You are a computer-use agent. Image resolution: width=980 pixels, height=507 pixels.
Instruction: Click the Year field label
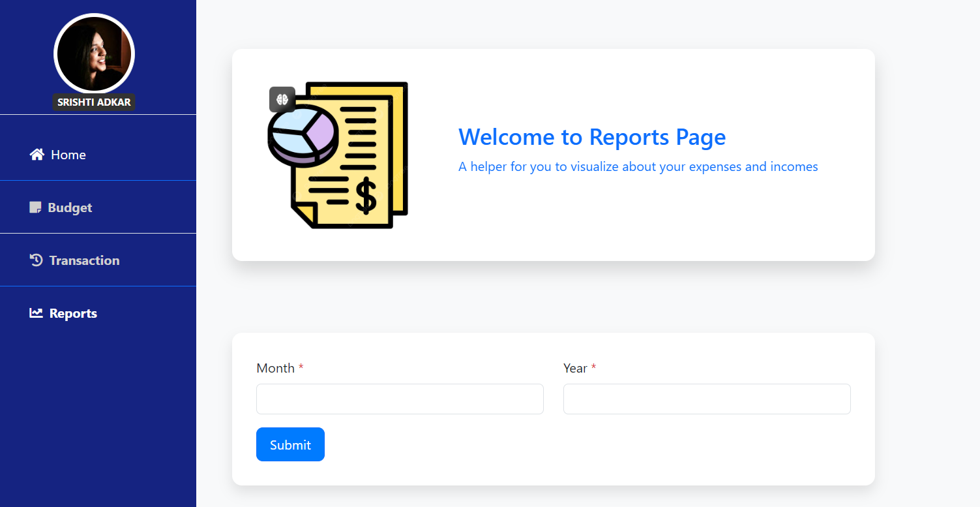575,368
